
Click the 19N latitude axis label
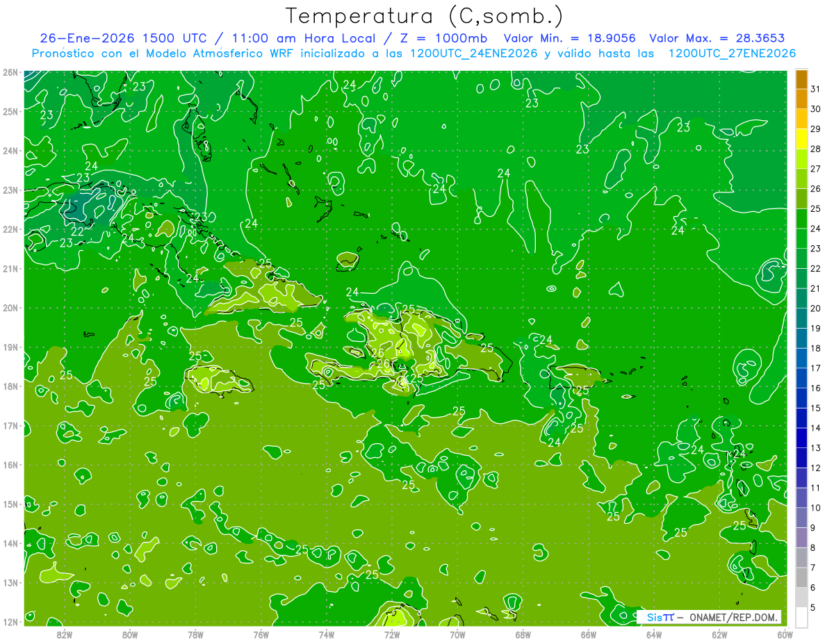(x=10, y=347)
